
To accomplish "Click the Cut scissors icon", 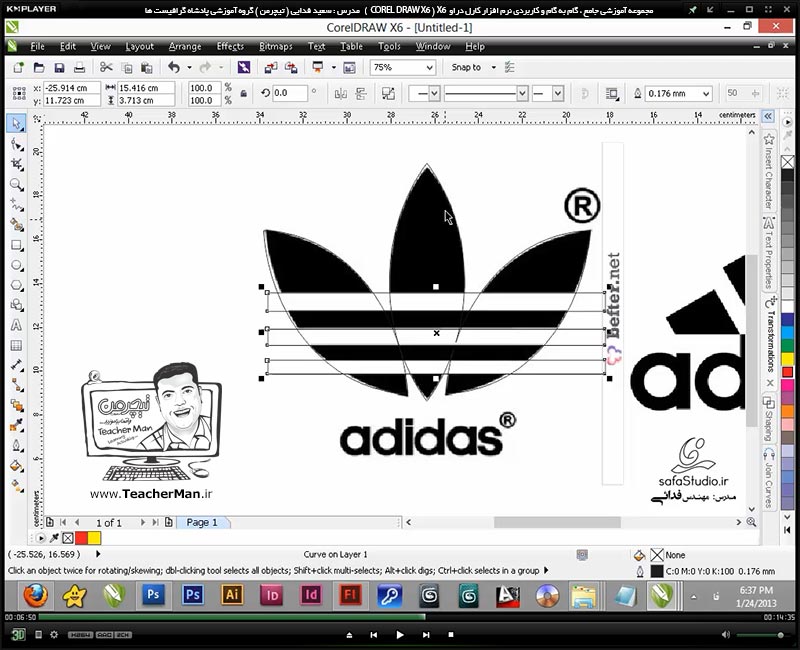I will pos(106,67).
